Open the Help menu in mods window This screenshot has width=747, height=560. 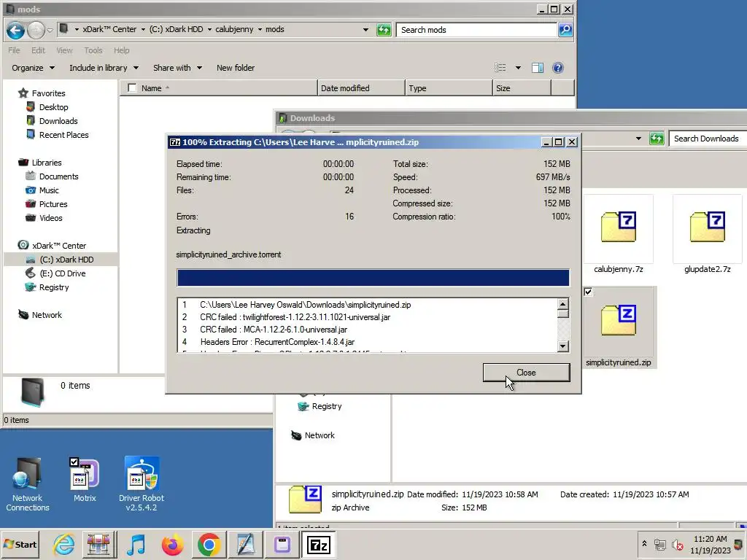tap(122, 50)
